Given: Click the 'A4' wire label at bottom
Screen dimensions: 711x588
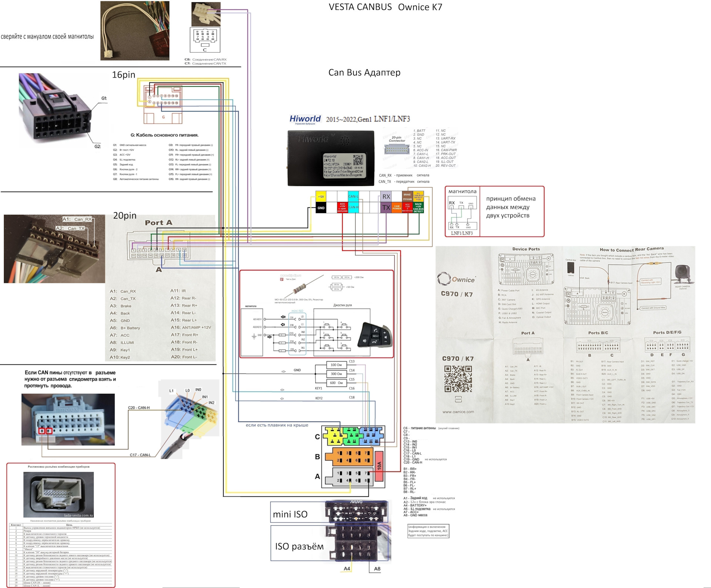Looking at the screenshot, I should (x=347, y=568).
